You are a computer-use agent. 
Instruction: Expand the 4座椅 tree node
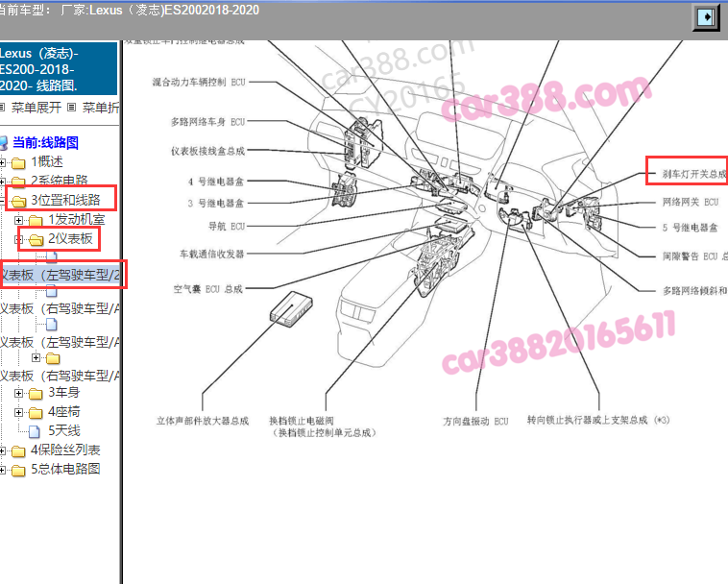[x=18, y=412]
